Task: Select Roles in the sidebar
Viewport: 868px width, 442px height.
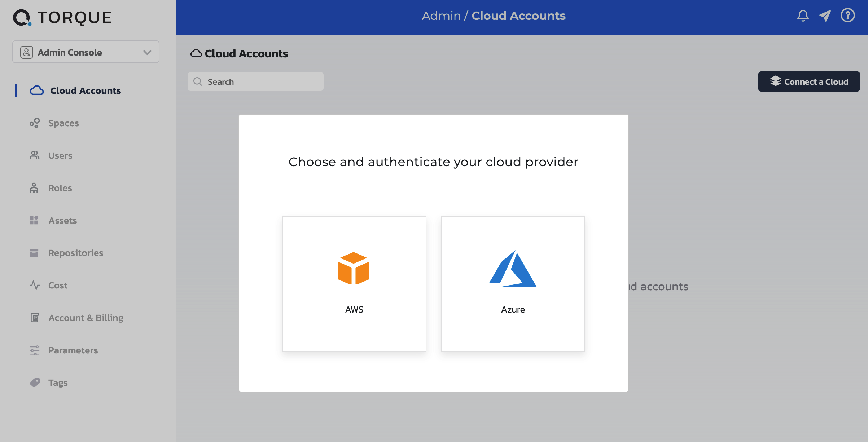Action: point(60,188)
